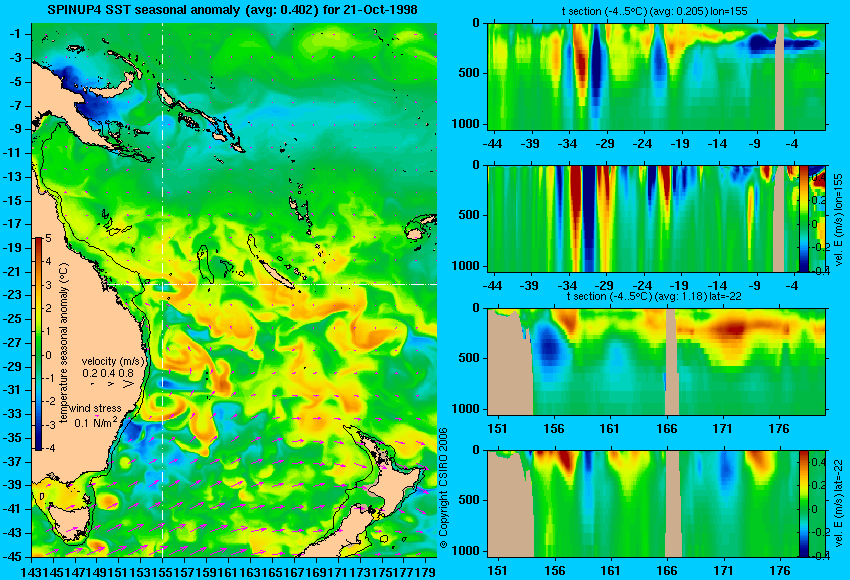The width and height of the screenshot is (850, 580).
Task: Click the 'velocity (m/s)' legend heading
Action: (x=114, y=361)
